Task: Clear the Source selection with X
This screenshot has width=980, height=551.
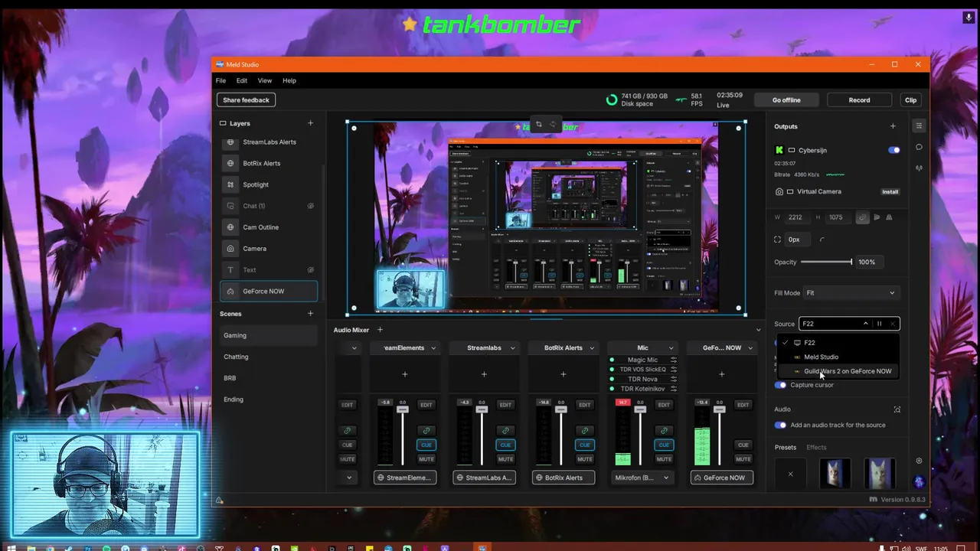Action: click(892, 324)
